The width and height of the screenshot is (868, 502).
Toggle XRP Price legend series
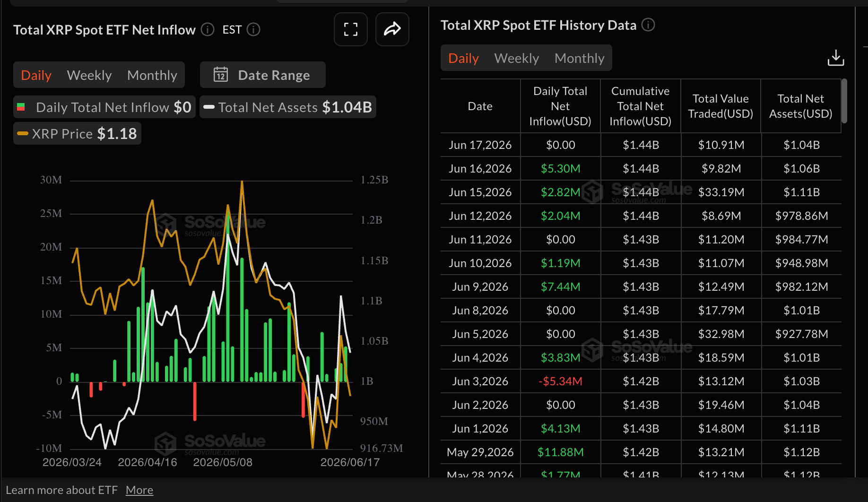coord(77,134)
